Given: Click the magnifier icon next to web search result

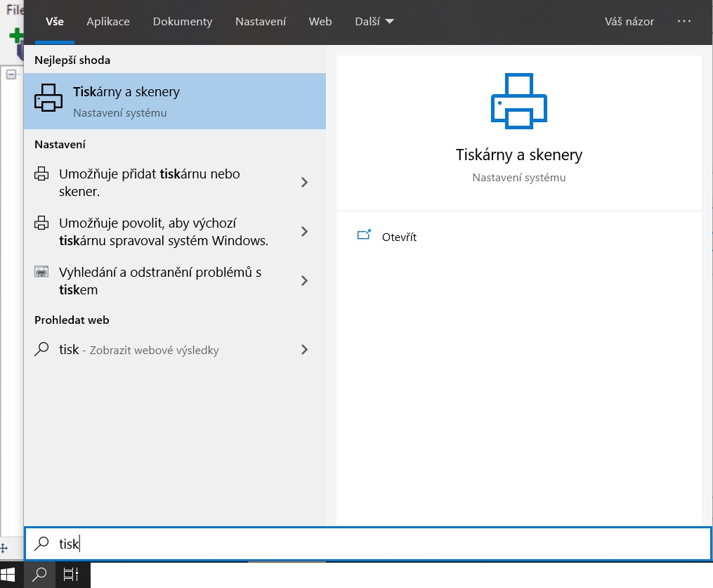Looking at the screenshot, I should click(x=42, y=349).
